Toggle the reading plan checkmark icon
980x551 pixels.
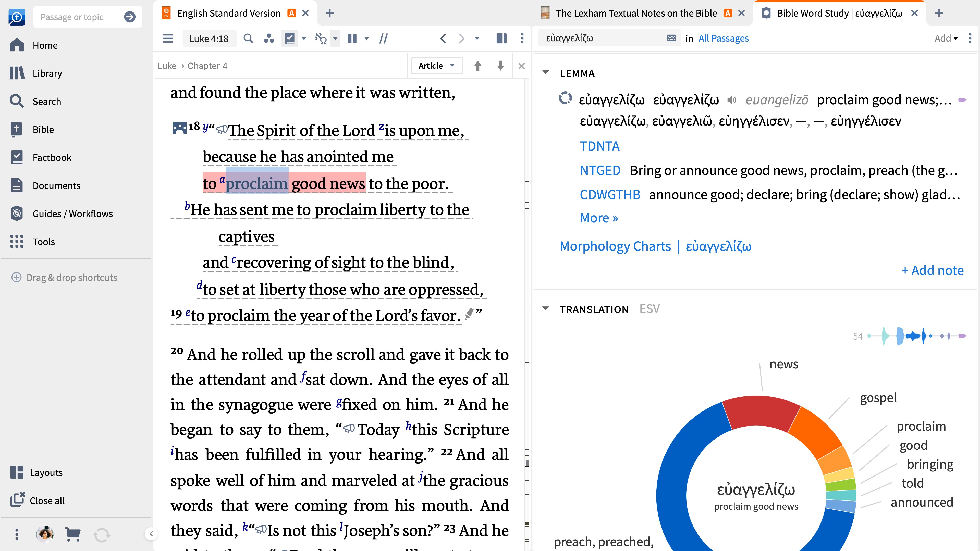click(290, 39)
